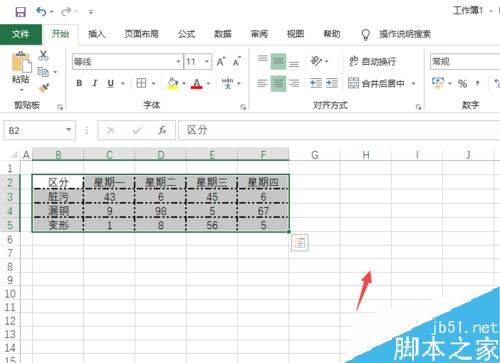Click the Increase Indent icon
This screenshot has height=363, width=500.
click(x=332, y=83)
